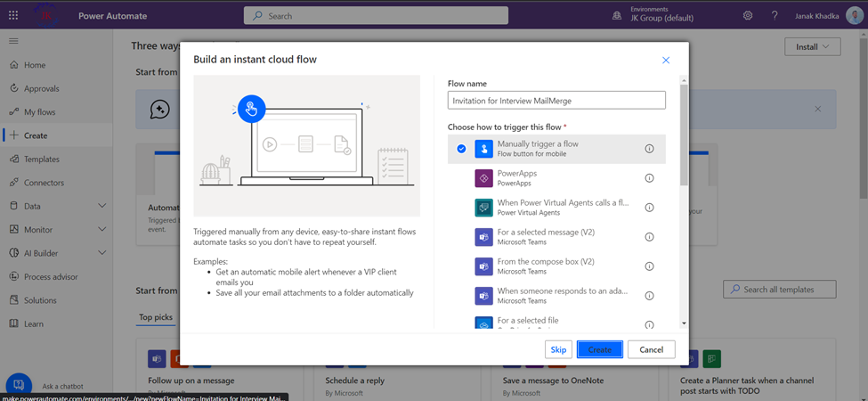Click the Power Virtual Agents trigger icon
Screen dimensions: 868x401
[x=483, y=208]
